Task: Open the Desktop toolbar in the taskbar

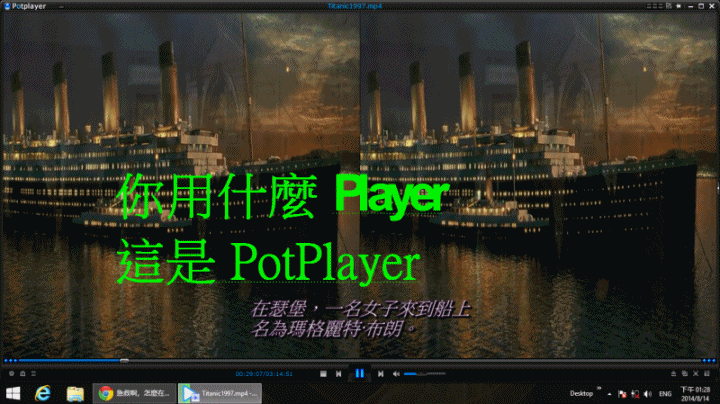Action: [x=581, y=393]
